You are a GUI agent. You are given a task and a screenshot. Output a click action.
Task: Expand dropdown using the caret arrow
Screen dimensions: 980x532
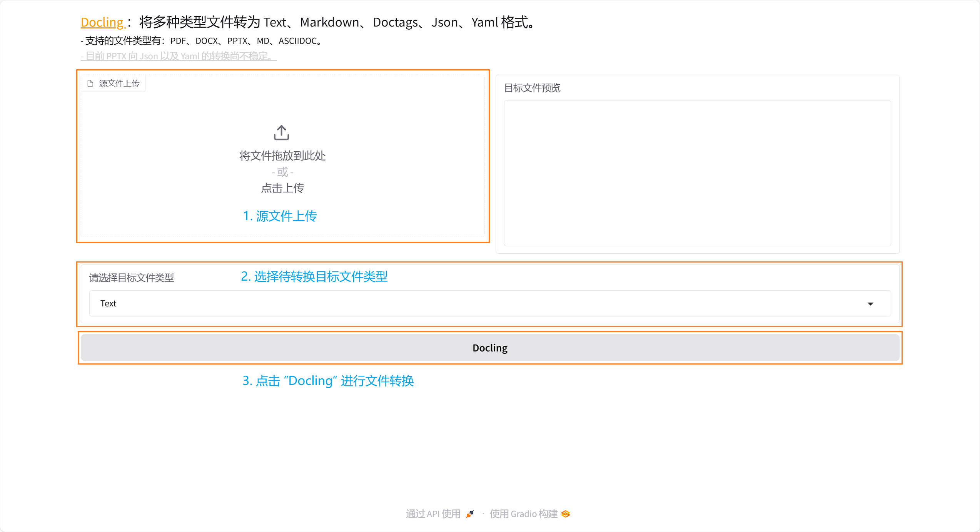point(870,304)
